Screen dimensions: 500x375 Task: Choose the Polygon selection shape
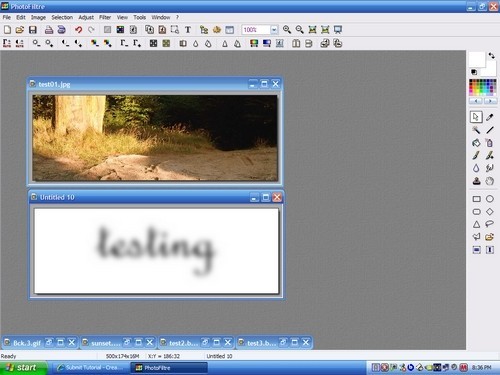pyautogui.click(x=477, y=237)
